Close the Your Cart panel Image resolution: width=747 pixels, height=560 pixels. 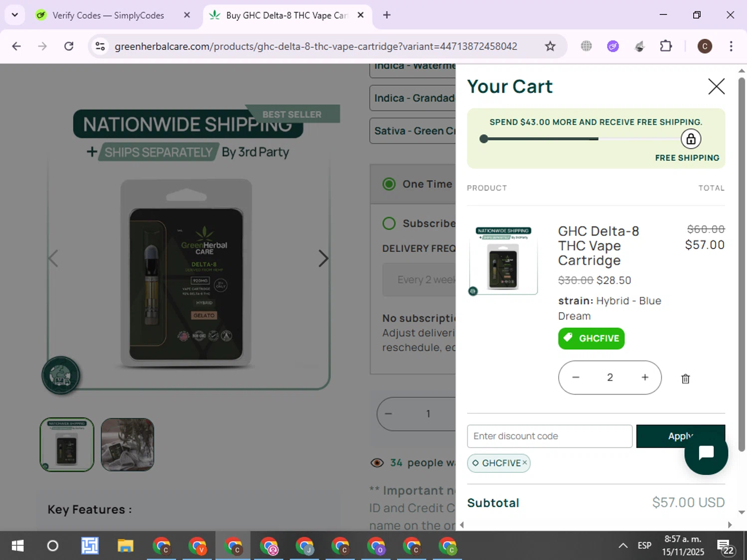click(x=716, y=87)
